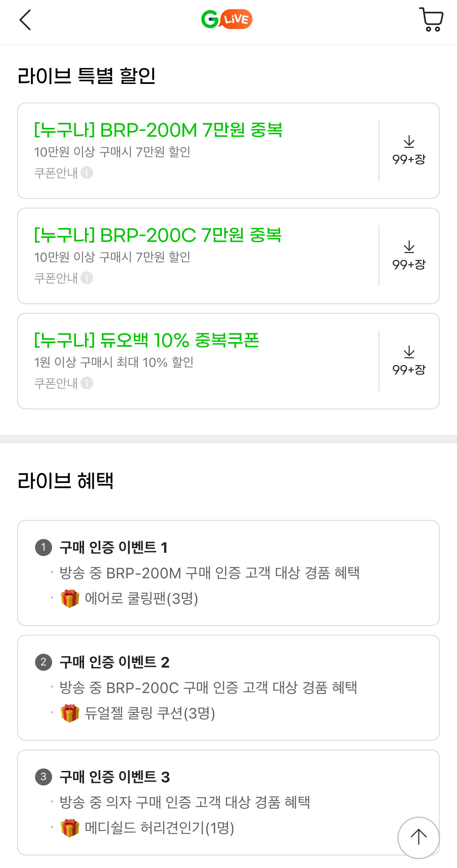
Task: Select the 구매 인증 이벤트 1 card heading
Action: click(113, 548)
